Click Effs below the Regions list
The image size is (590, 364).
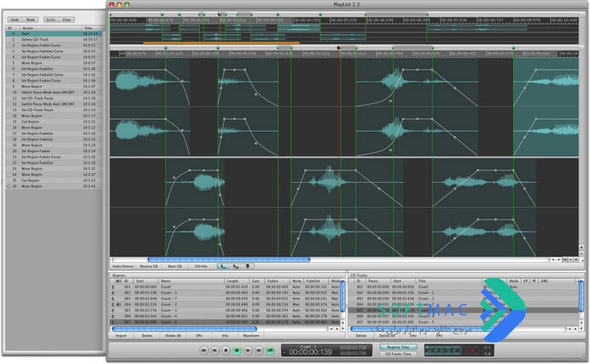[x=199, y=336]
